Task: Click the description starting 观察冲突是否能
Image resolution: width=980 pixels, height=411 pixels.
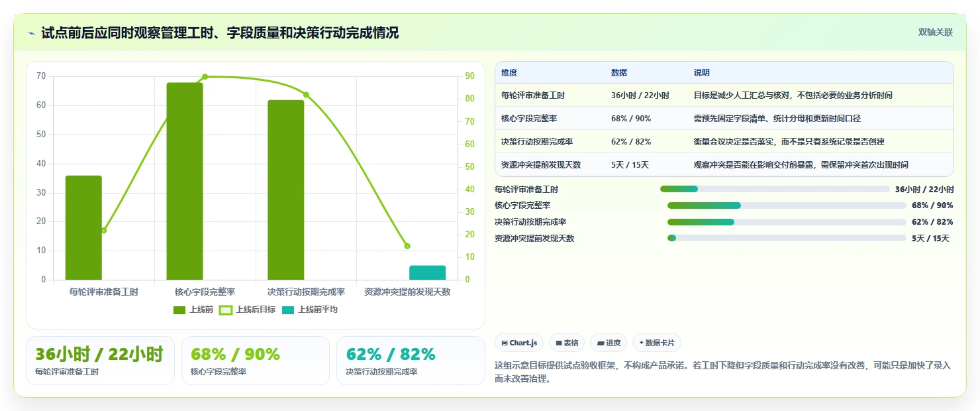Action: [801, 165]
